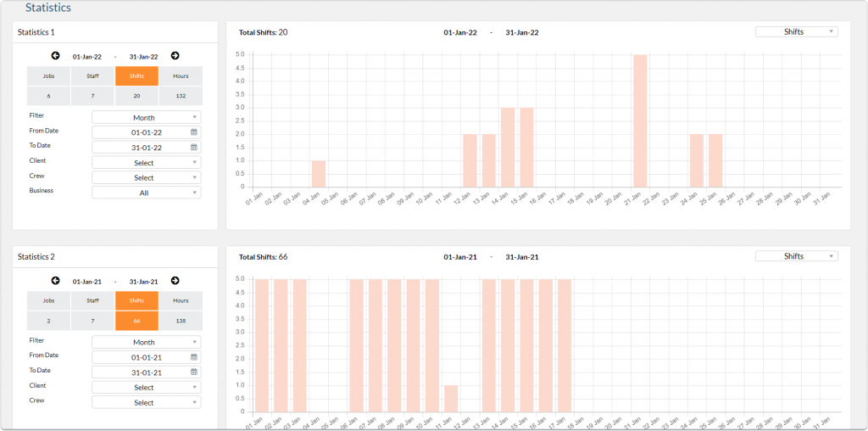Screen dimensions: 868x431
Task: Click the 132 hours value in Statistics 1
Action: click(x=181, y=96)
